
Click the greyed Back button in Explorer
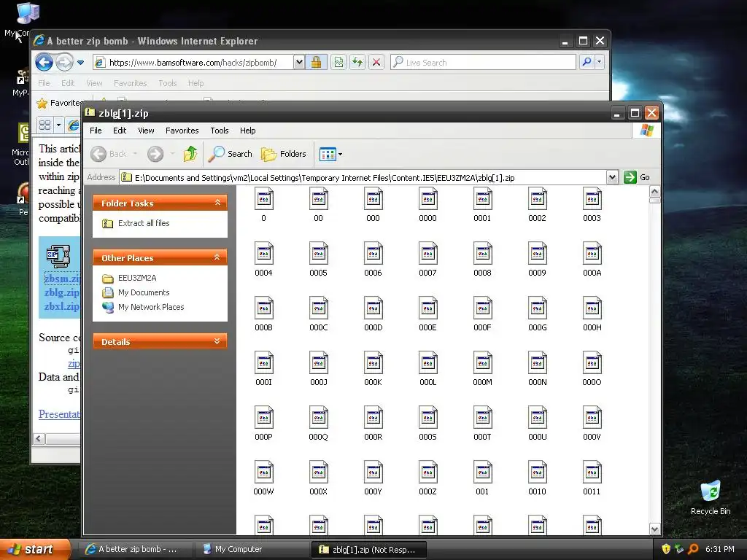point(109,154)
